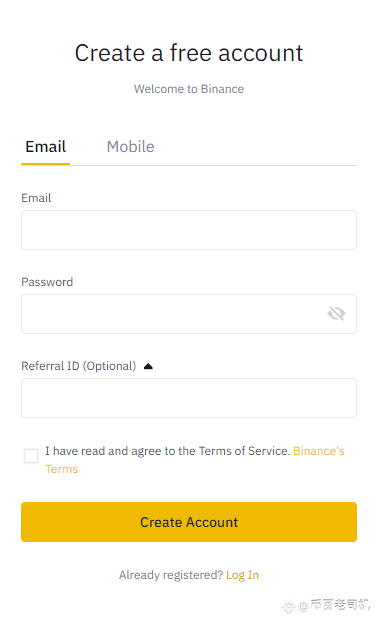Click the 'I have read and agree' text
The image size is (378, 623).
167,451
